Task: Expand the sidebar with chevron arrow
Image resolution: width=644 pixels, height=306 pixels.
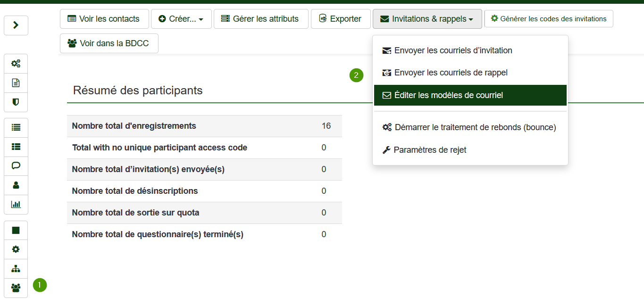Action: pyautogui.click(x=16, y=25)
